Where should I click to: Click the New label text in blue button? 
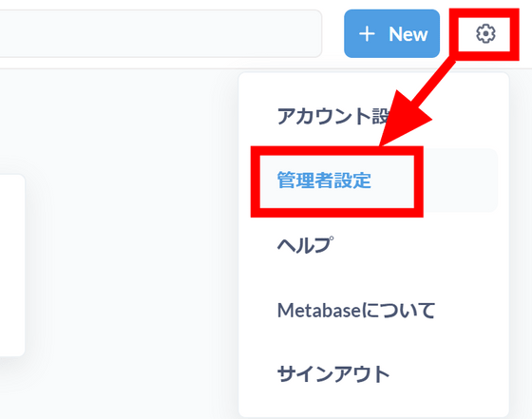[408, 34]
